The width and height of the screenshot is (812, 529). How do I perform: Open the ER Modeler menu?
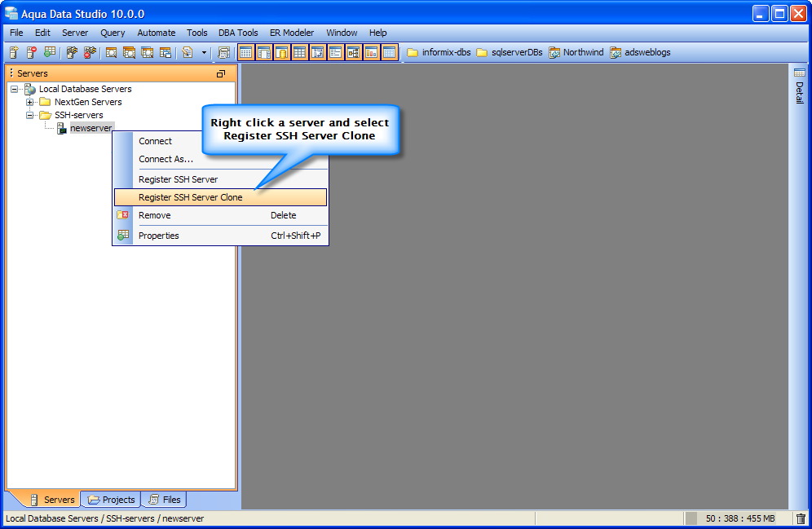[292, 33]
